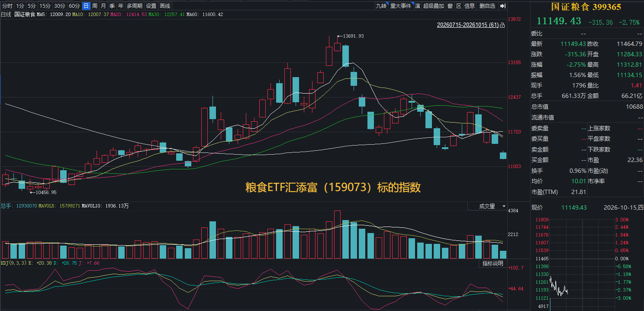This screenshot has height=311, width=644.
Task: Click the date range 20260715-20261015 link
Action: click(x=468, y=25)
